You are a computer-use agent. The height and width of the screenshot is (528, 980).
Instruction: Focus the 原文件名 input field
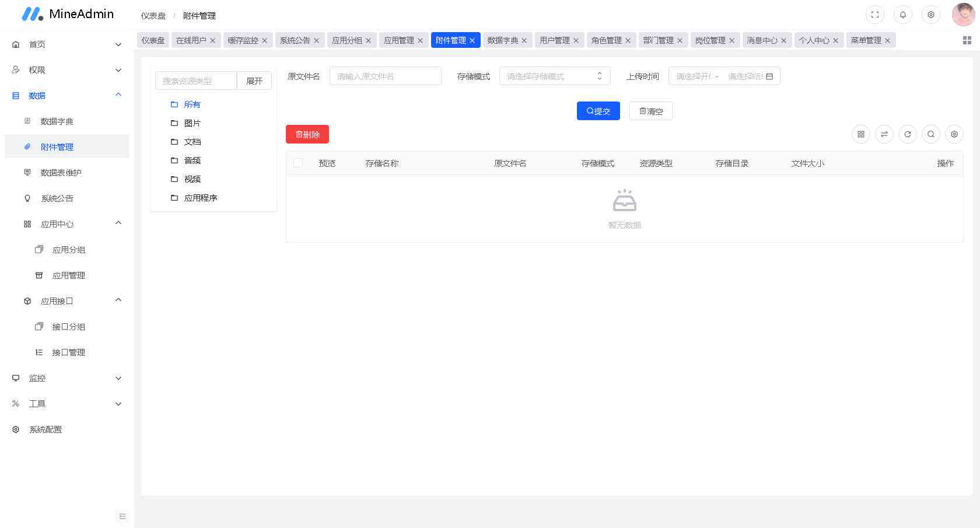click(386, 76)
